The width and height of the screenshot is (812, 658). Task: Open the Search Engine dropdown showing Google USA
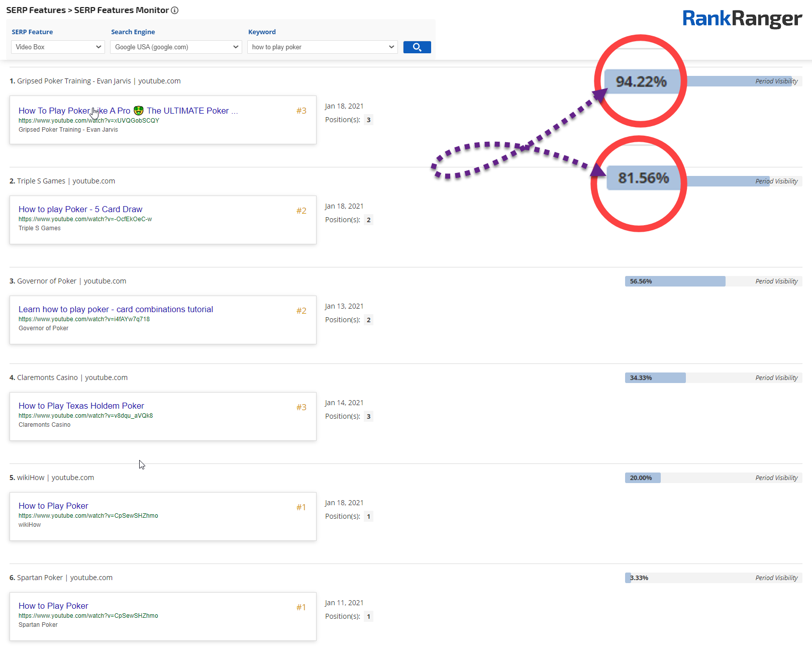tap(176, 47)
